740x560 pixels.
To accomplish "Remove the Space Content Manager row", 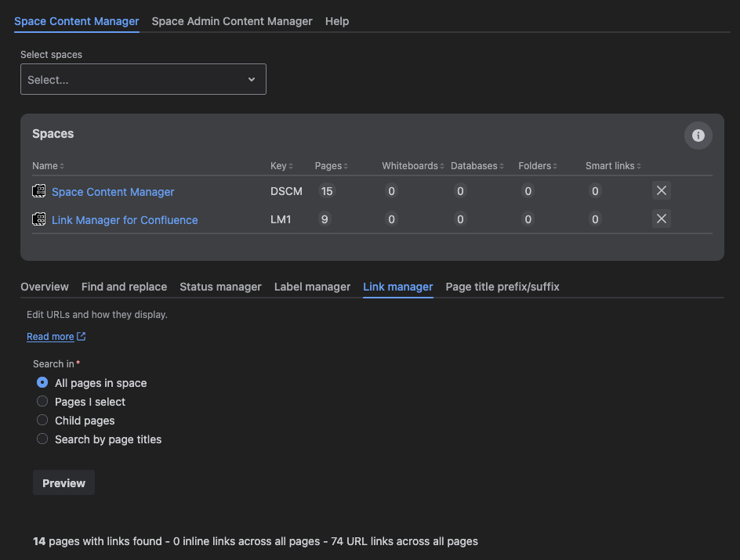I will point(661,190).
